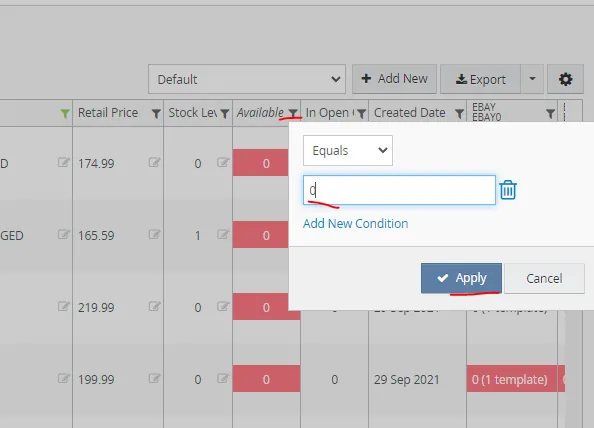Open the Default view dropdown
594x428 pixels.
tap(247, 79)
